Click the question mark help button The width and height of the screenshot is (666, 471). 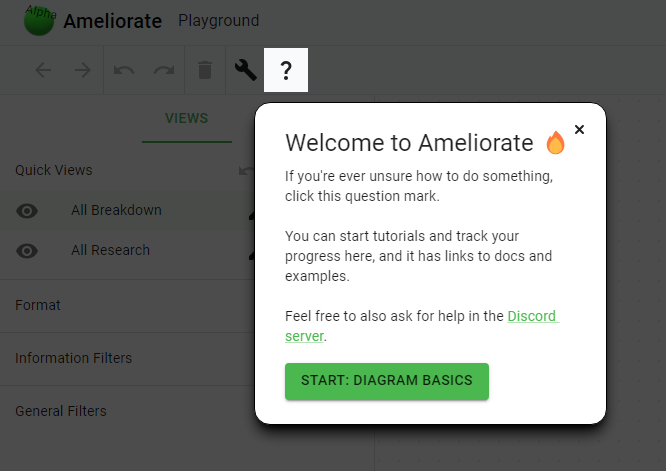coord(286,70)
